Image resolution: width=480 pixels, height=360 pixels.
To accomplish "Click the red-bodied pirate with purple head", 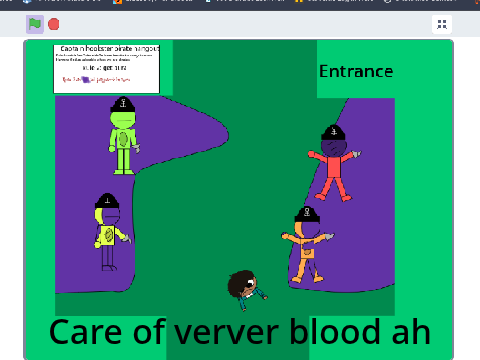I will (334, 163).
